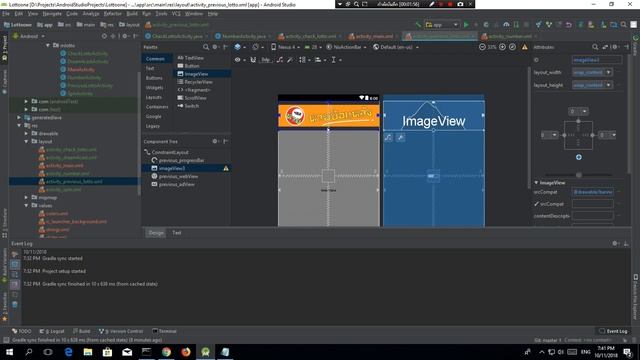640x360 pixels.
Task: Collapse the ImageView attributes section
Action: coord(536,182)
